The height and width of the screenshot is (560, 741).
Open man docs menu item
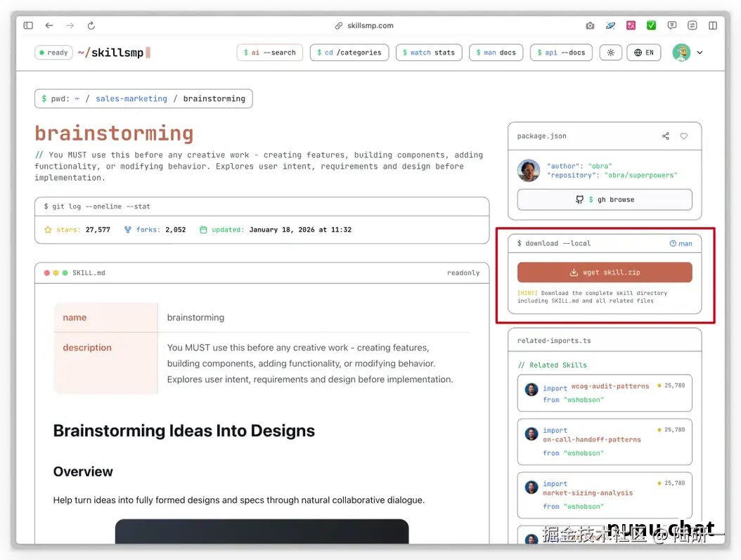[496, 53]
